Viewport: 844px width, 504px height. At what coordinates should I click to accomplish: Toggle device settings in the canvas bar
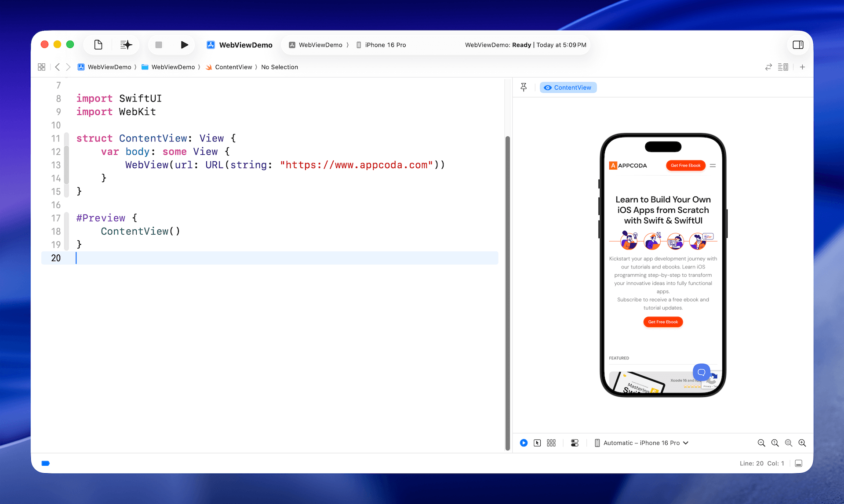point(574,442)
